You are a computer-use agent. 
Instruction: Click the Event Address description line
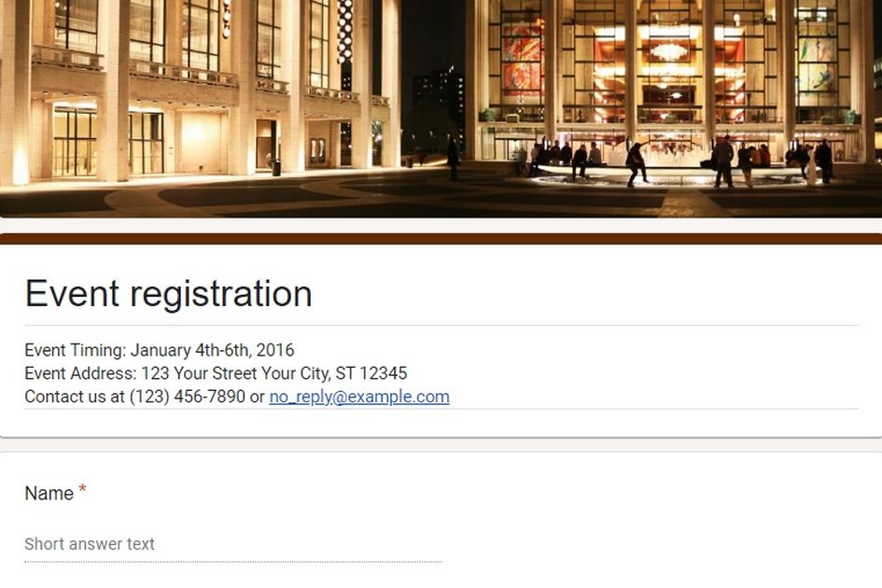click(x=216, y=373)
